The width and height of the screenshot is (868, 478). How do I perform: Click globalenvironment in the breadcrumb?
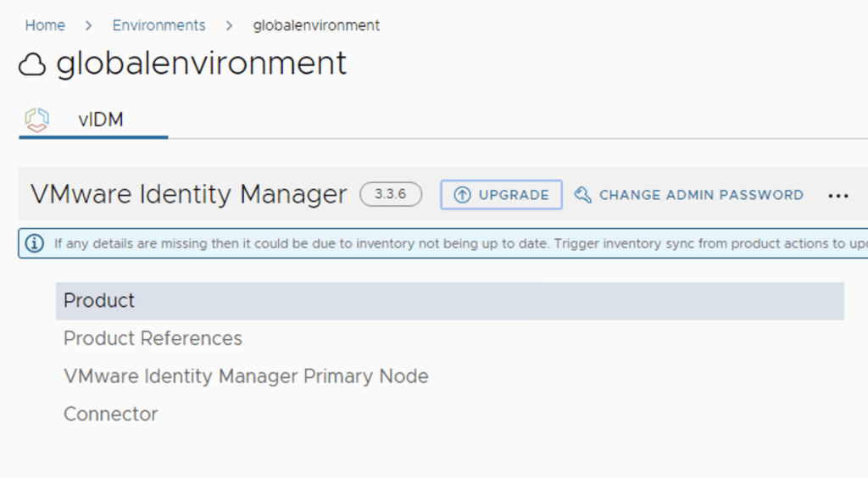316,25
